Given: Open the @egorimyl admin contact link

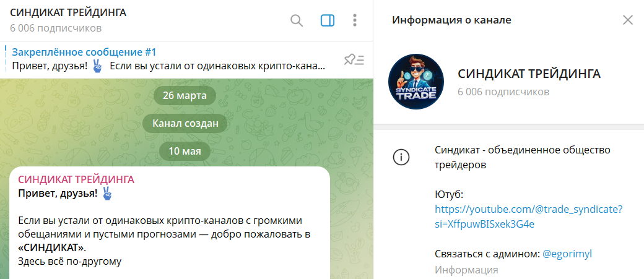Looking at the screenshot, I should click(x=567, y=254).
